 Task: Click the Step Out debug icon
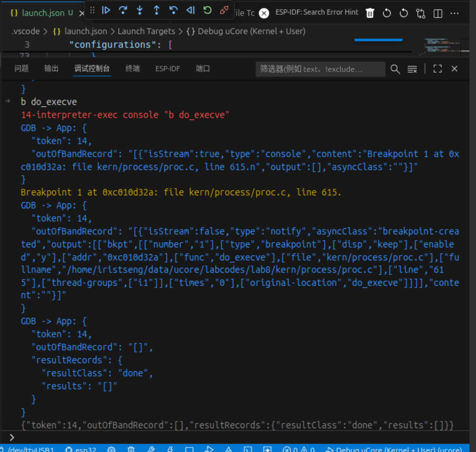point(156,11)
